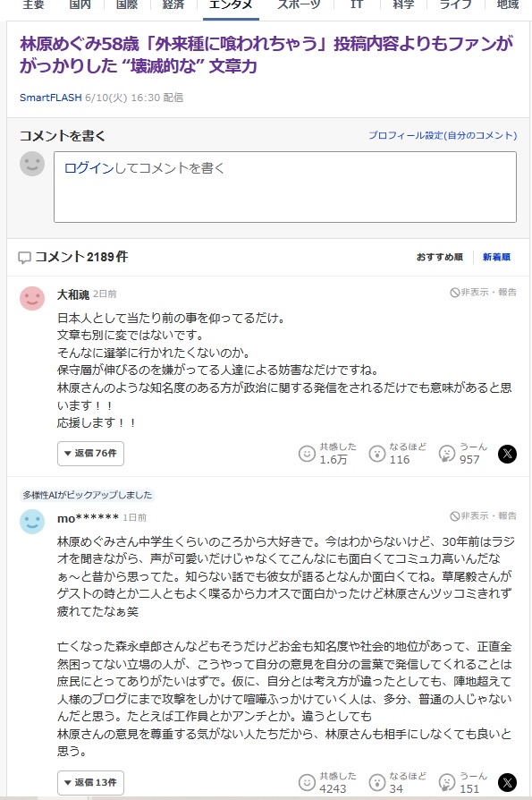Open the article headline about 林原めぐみ
The image size is (532, 800).
point(266,55)
